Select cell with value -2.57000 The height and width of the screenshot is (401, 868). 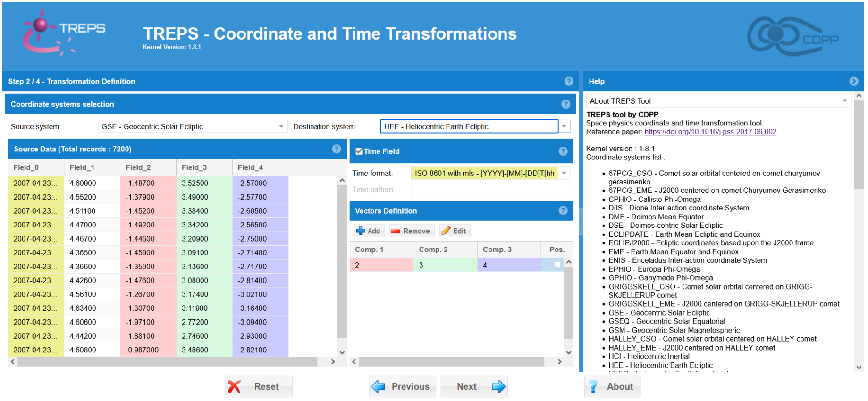pos(260,183)
